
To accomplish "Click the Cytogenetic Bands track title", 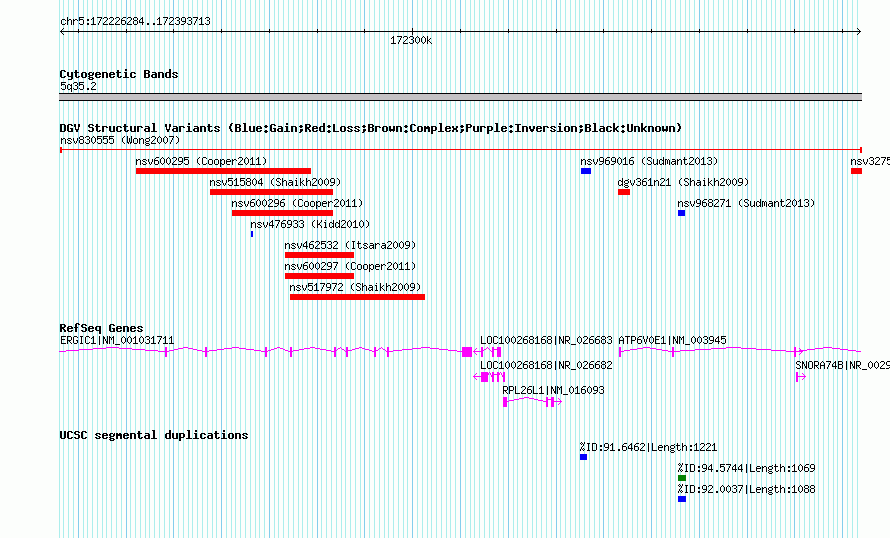I will click(x=119, y=74).
